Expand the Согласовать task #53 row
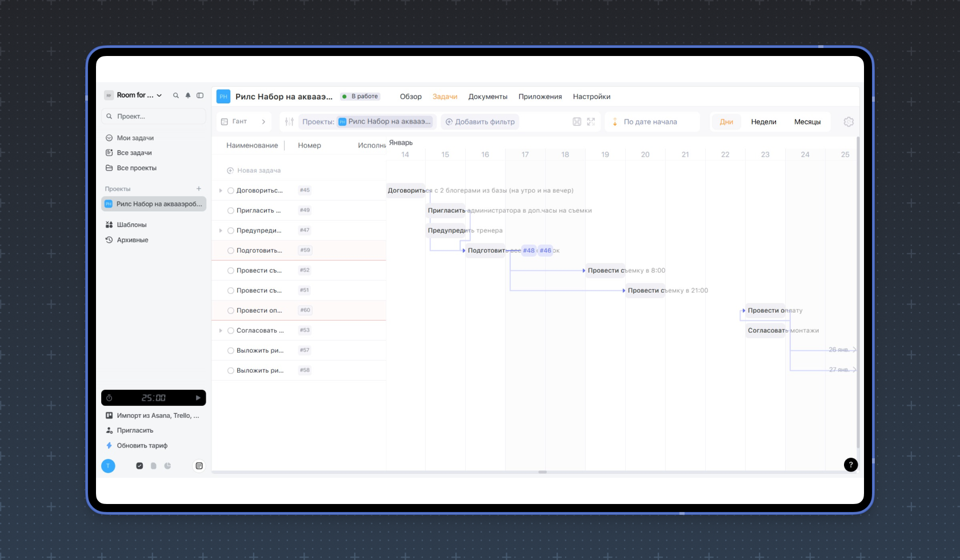This screenshot has width=960, height=560. 221,330
